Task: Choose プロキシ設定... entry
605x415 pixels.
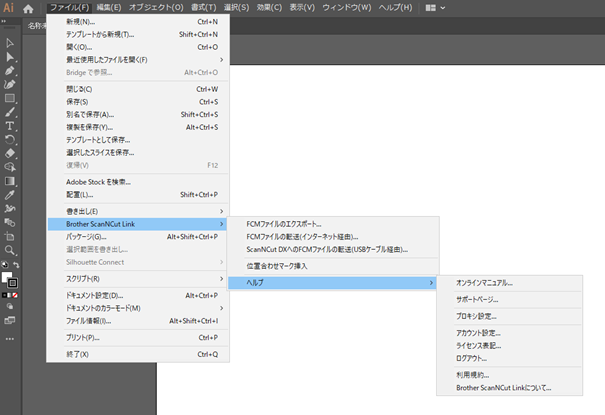Action: click(x=509, y=316)
